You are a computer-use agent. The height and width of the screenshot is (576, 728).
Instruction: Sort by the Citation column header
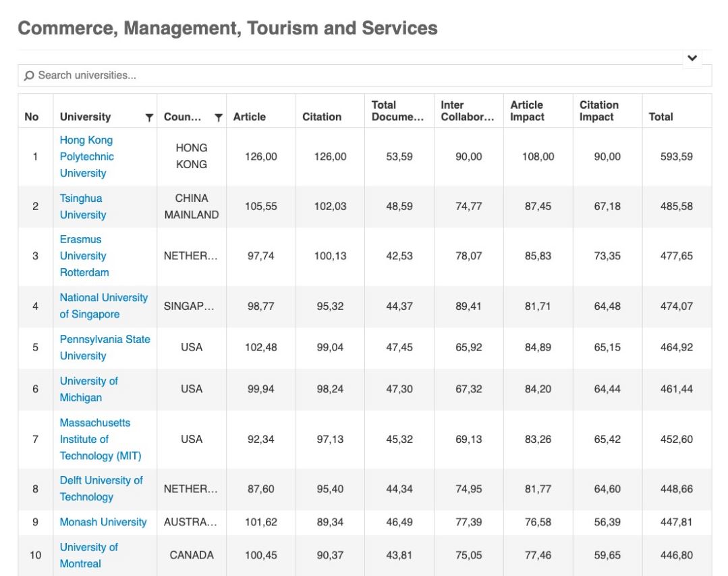(x=322, y=117)
